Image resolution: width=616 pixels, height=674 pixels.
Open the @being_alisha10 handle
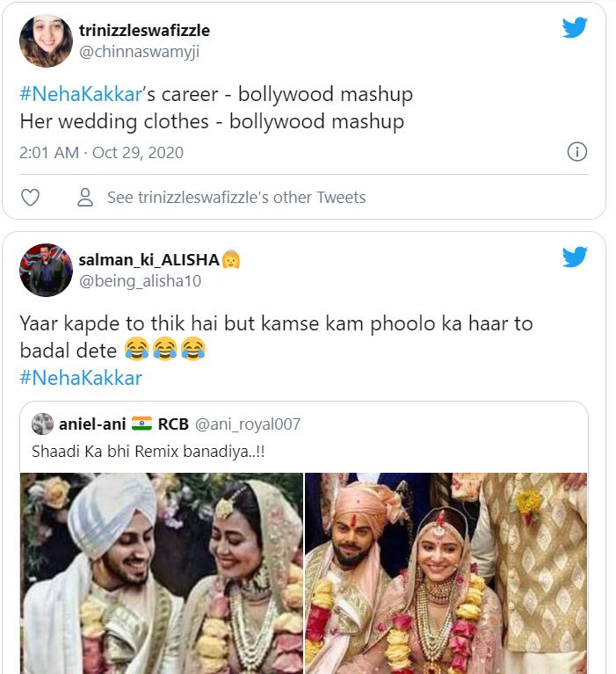pyautogui.click(x=140, y=281)
